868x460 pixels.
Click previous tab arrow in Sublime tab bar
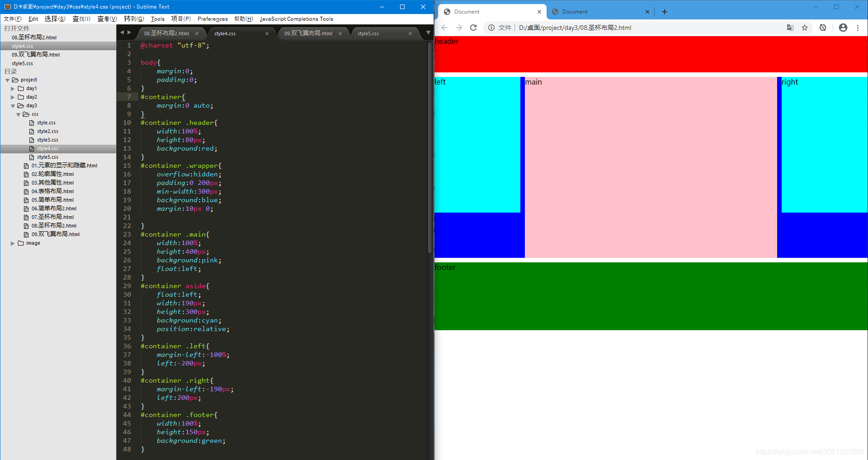tap(122, 33)
